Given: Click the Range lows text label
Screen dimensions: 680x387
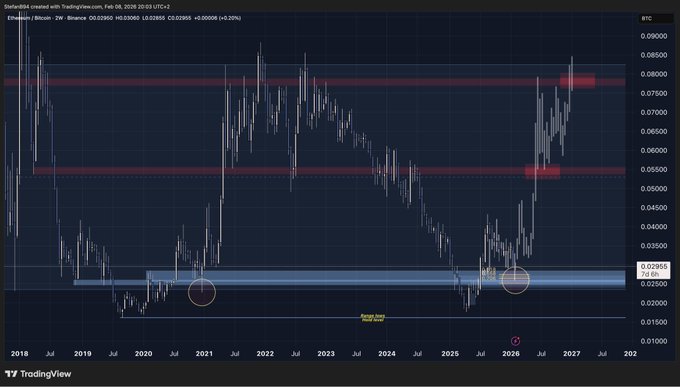Looking at the screenshot, I should tap(373, 316).
